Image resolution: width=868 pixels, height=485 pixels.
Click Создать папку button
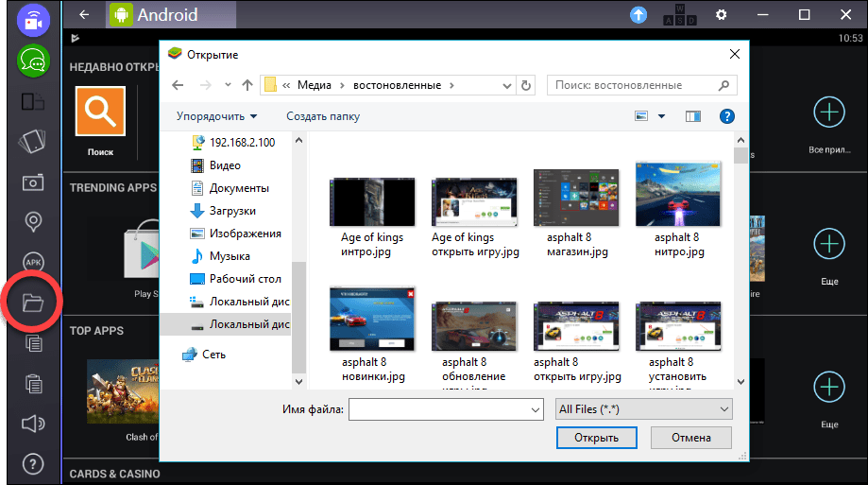tap(323, 116)
